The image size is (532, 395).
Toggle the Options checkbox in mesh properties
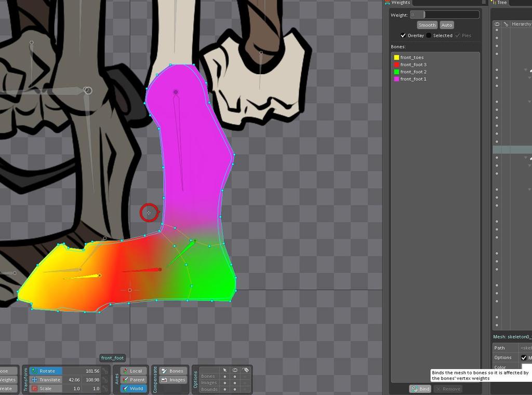[x=524, y=357]
